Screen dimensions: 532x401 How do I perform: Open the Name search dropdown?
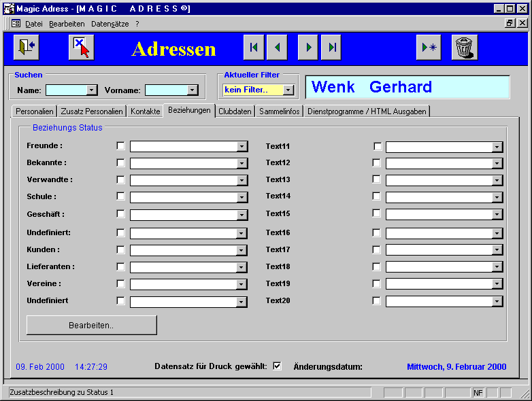[x=92, y=90]
